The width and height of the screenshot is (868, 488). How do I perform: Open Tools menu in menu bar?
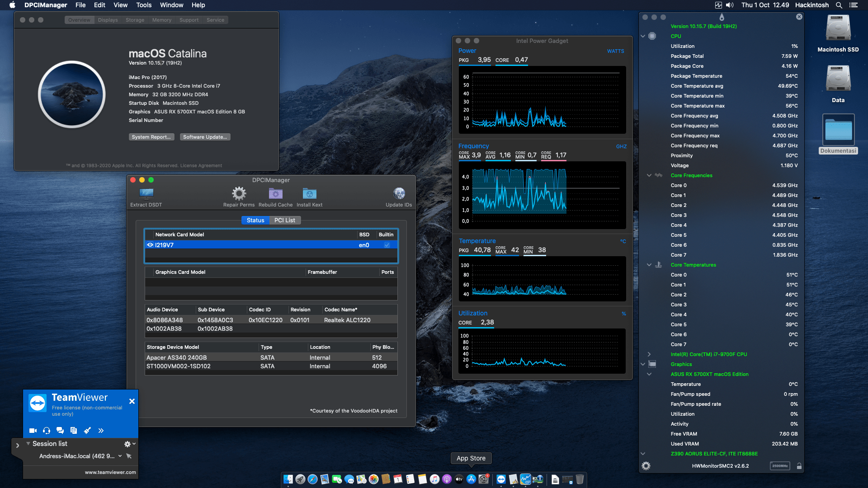144,5
